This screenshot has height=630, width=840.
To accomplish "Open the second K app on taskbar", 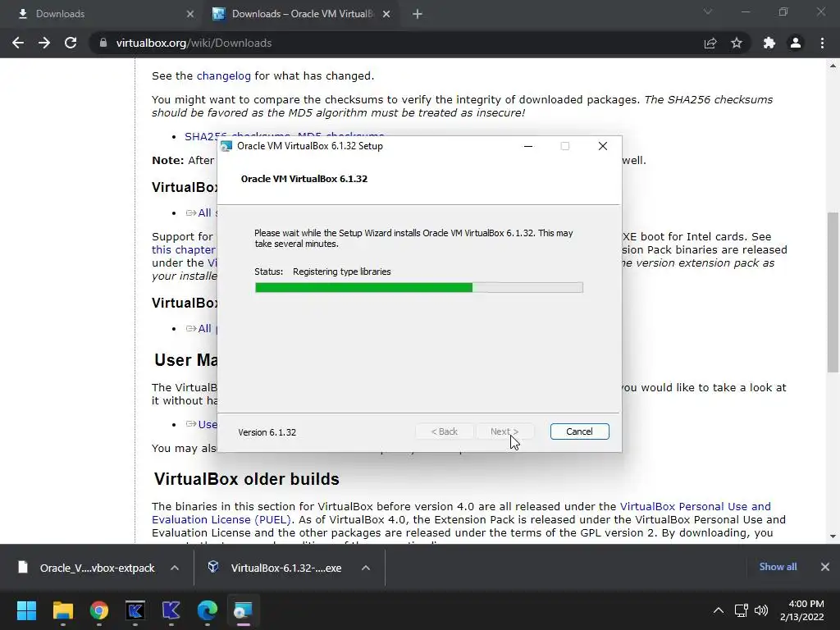I will click(x=171, y=610).
